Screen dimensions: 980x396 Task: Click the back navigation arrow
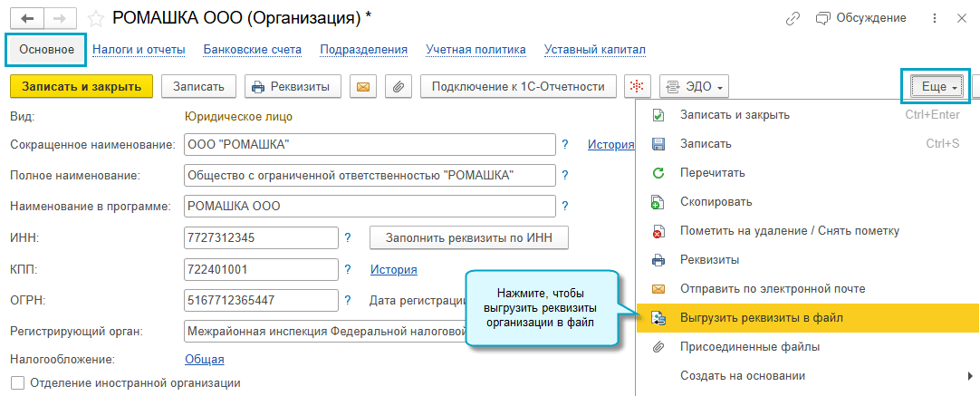tap(26, 18)
